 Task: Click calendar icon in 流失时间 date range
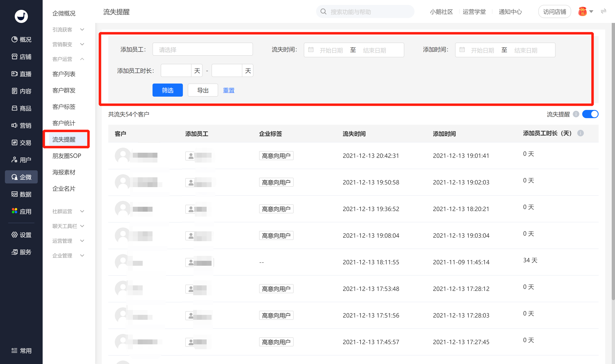[x=311, y=50]
